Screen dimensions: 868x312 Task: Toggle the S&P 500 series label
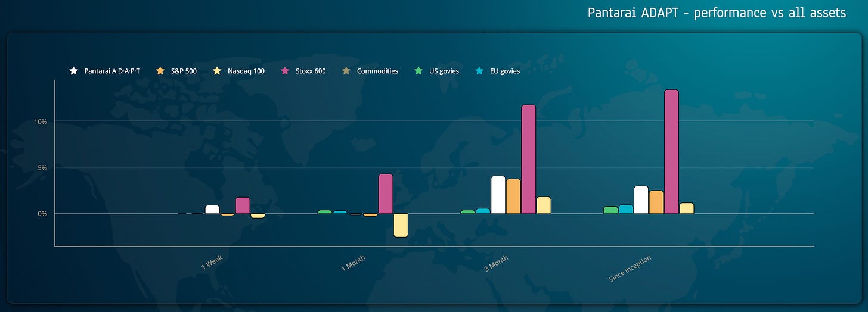pos(184,71)
